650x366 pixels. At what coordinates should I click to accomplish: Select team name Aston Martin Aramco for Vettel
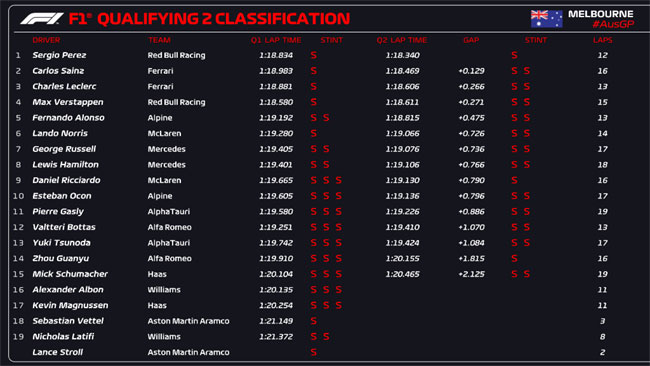click(189, 321)
